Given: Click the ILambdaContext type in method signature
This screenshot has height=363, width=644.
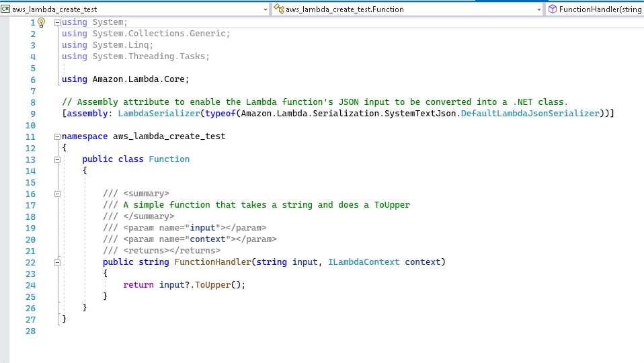Looking at the screenshot, I should [364, 262].
